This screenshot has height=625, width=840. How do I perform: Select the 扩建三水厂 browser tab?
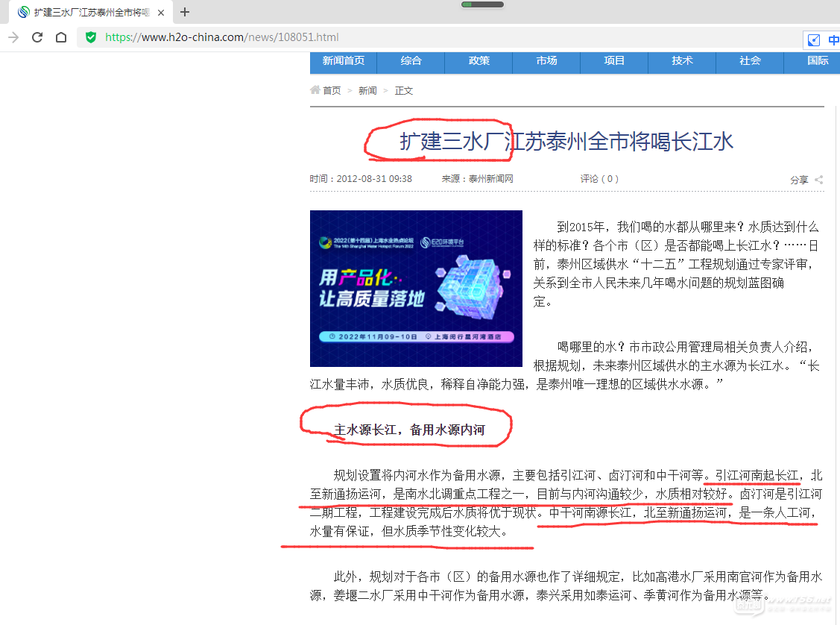(92, 13)
